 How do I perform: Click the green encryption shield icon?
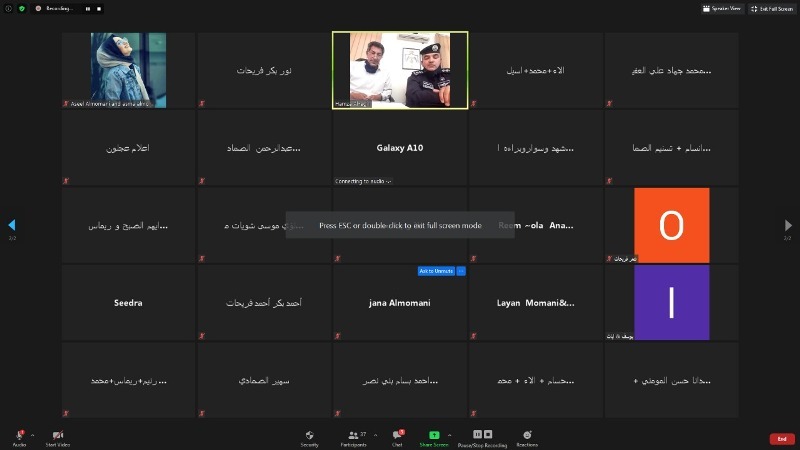click(22, 9)
